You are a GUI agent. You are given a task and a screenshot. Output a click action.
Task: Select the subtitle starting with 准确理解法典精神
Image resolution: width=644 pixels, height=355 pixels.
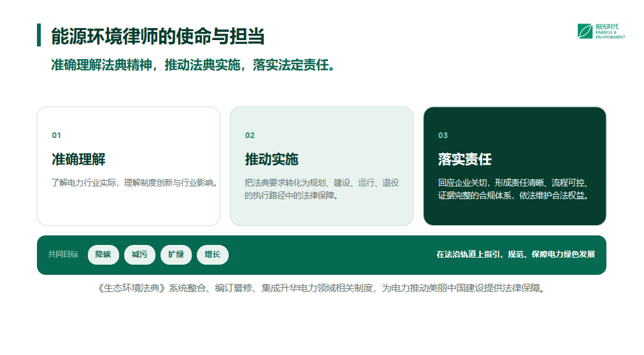(x=193, y=65)
